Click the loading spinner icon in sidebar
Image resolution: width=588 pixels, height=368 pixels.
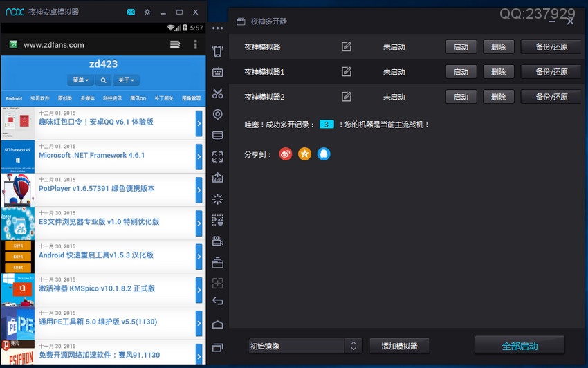point(217,199)
